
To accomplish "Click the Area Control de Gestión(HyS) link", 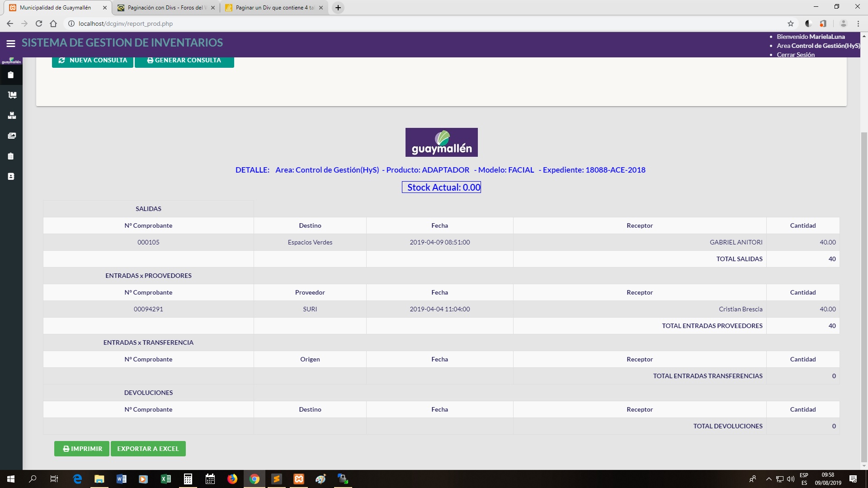I will 818,46.
